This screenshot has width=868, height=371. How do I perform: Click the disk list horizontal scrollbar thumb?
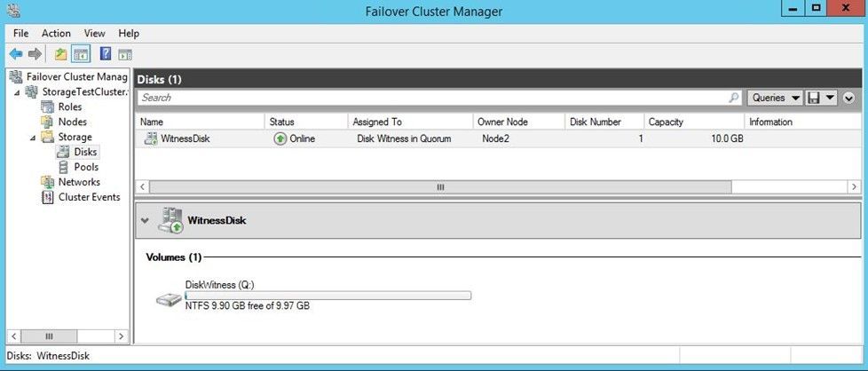tap(440, 187)
